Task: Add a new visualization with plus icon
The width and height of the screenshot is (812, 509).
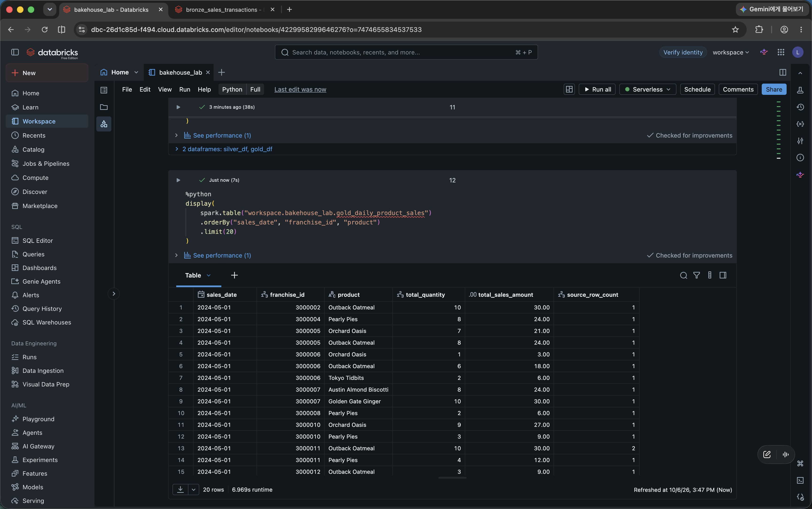Action: tap(234, 275)
